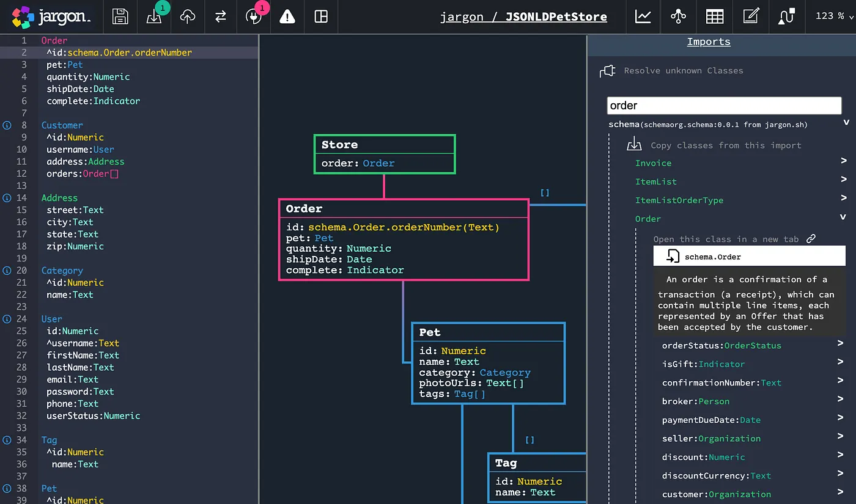
Task: Switch to the Imports tab
Action: click(x=708, y=42)
